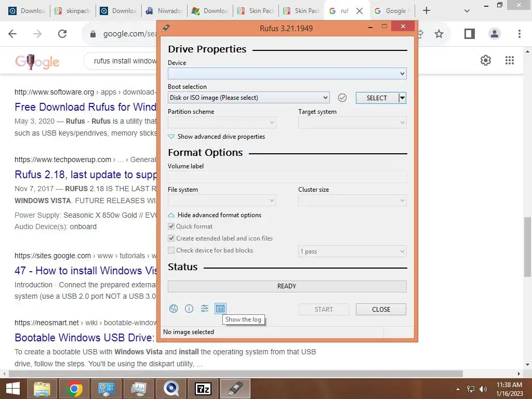Click the checkmark hash icon beside Boot selection
Viewport: 532px width, 399px height.
pos(342,98)
